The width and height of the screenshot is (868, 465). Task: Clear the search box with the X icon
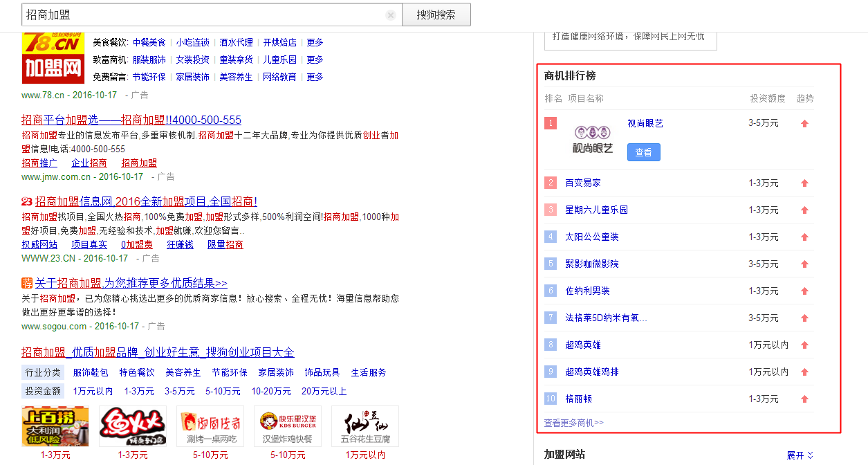(x=391, y=15)
